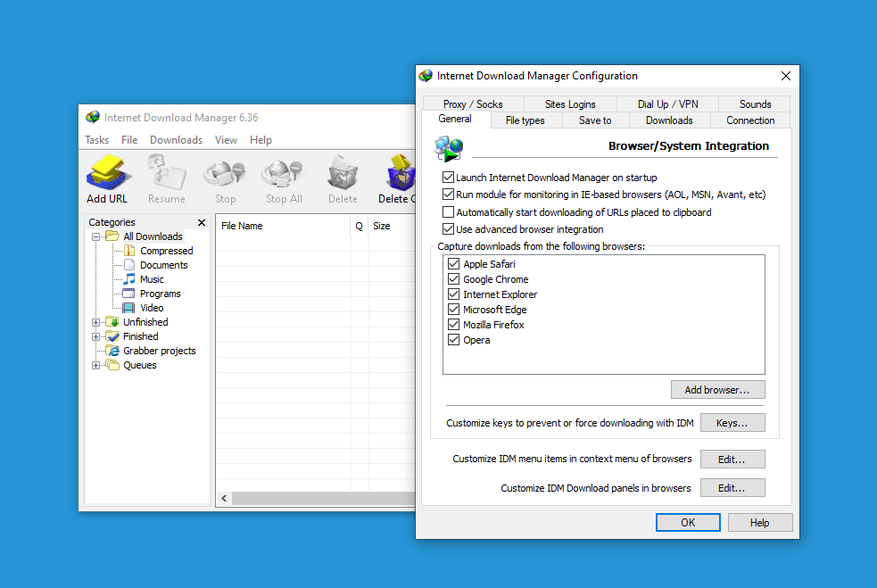Click the Documents category icon
Screen dimensions: 877x588
tap(129, 265)
